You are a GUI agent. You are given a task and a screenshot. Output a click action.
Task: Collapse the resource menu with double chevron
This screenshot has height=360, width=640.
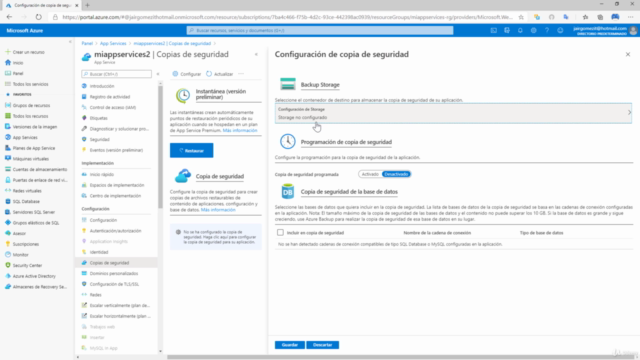[158, 74]
